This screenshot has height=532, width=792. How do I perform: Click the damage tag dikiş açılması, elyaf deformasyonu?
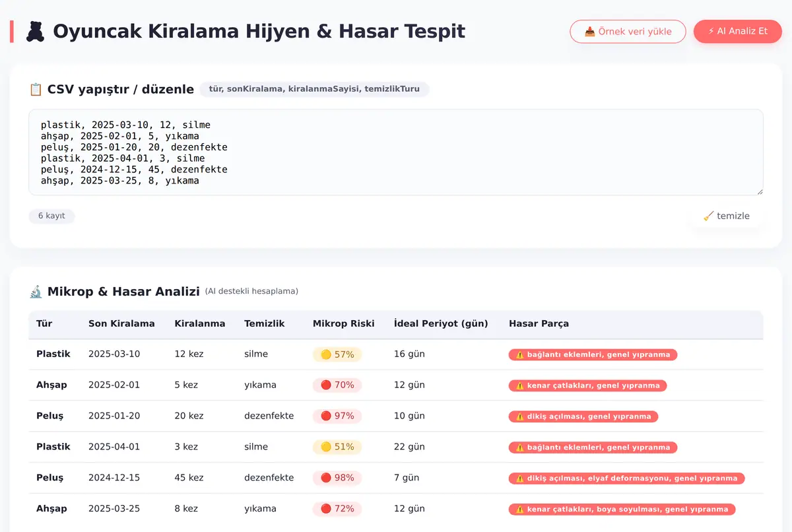pyautogui.click(x=627, y=479)
